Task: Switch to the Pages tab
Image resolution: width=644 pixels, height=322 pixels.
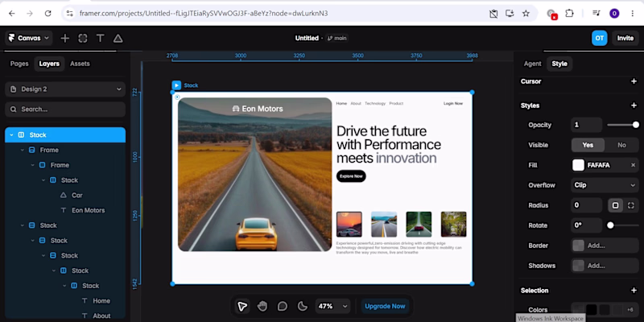Action: pyautogui.click(x=19, y=64)
